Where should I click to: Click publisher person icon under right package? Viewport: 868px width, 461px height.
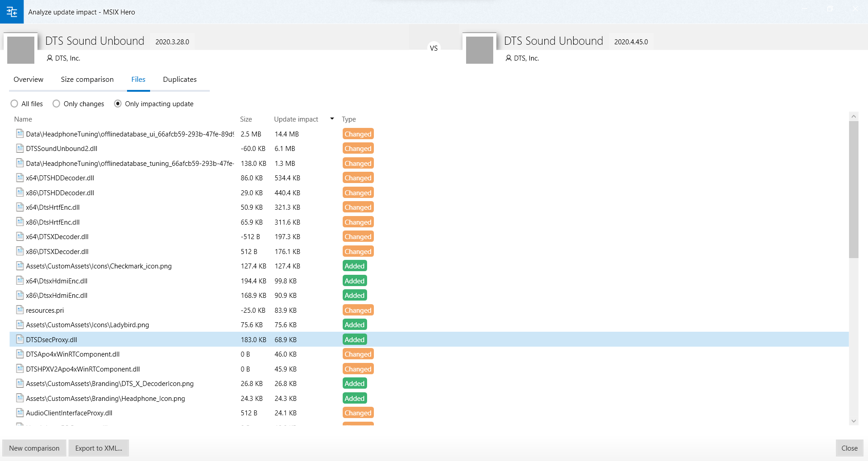tap(509, 58)
